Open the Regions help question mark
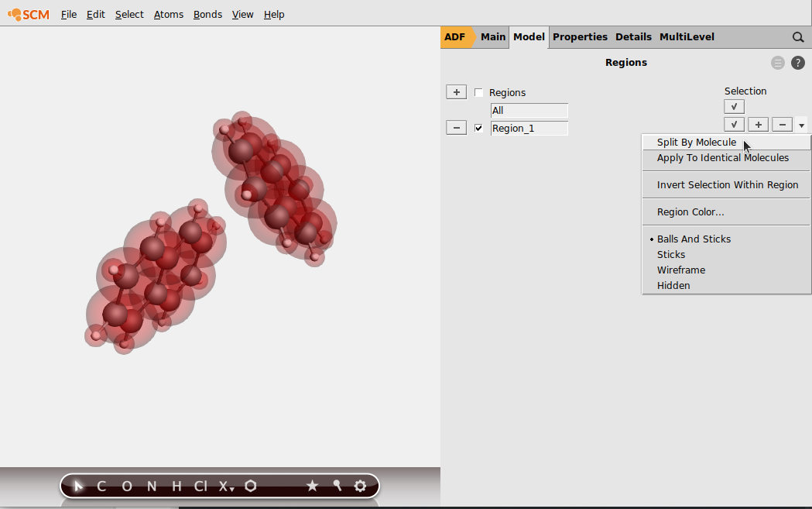Screen dimensions: 812x509 click(x=798, y=63)
